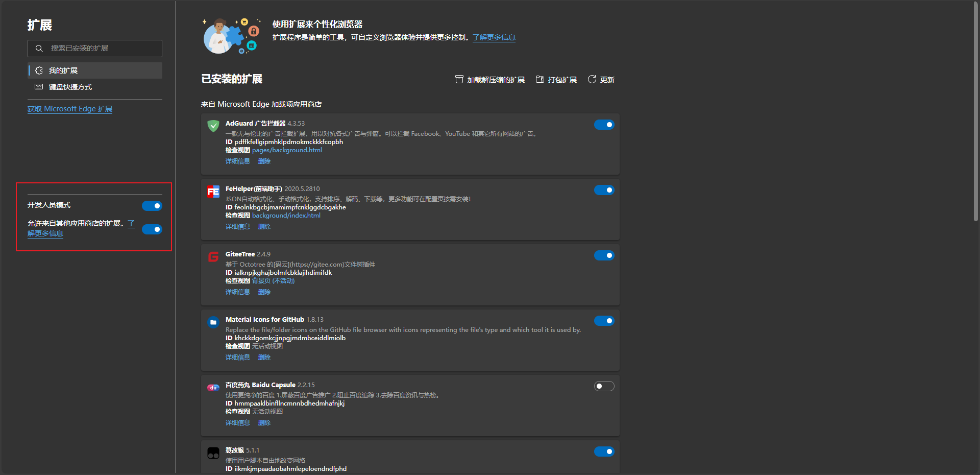Click the Material Icons for GitHub folder icon
The width and height of the screenshot is (980, 475).
tap(213, 322)
